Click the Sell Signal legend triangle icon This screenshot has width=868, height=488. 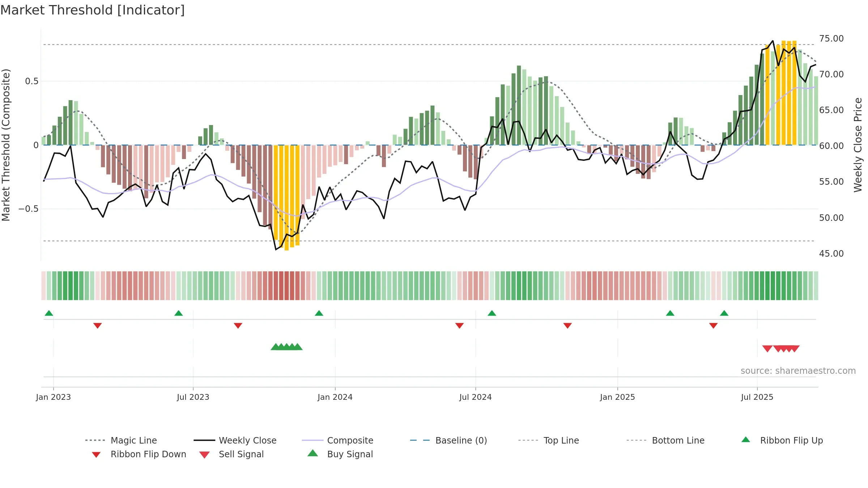point(204,455)
